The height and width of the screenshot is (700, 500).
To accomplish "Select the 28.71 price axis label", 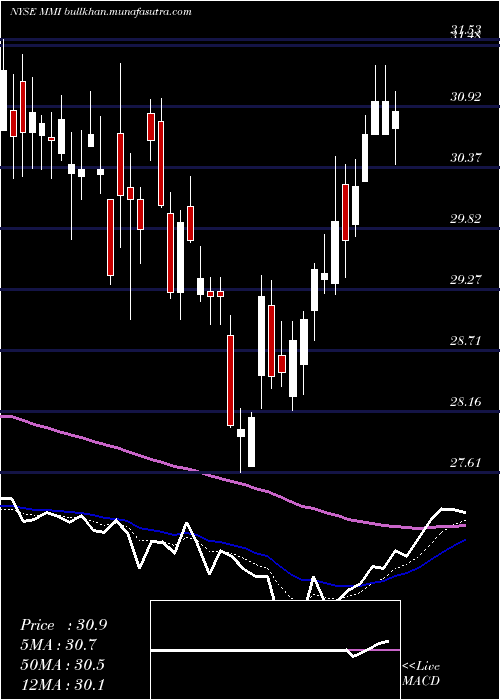I will 466,341.
